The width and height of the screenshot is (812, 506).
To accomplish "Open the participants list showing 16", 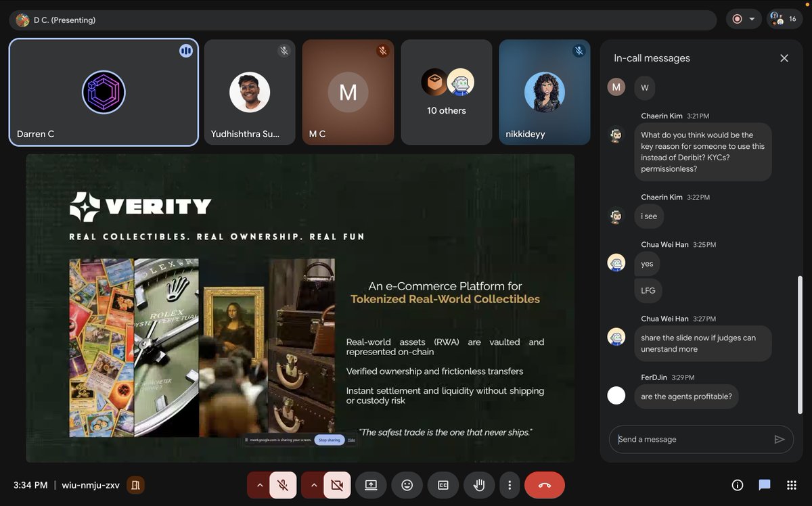I will [x=784, y=19].
